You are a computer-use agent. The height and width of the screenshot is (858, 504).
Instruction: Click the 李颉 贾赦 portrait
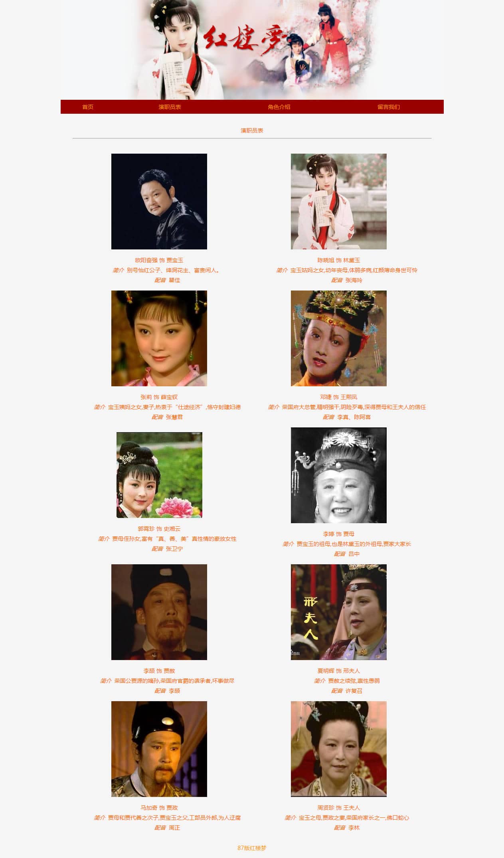(x=159, y=612)
